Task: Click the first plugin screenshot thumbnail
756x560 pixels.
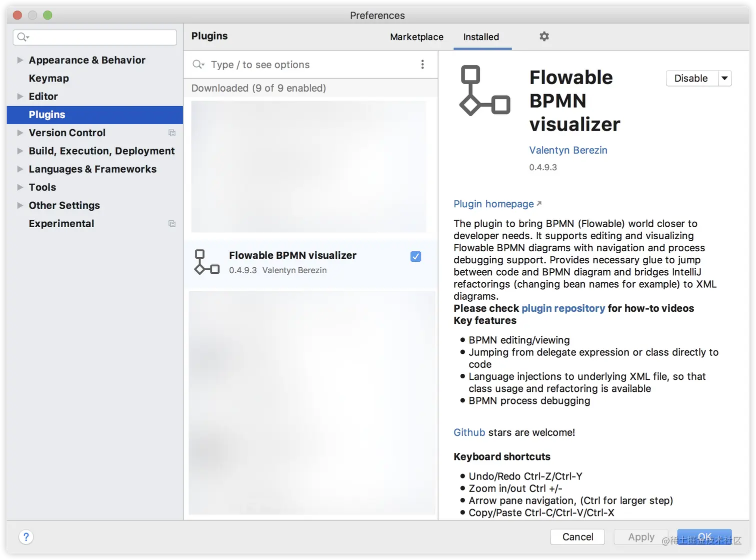Action: tap(310, 167)
